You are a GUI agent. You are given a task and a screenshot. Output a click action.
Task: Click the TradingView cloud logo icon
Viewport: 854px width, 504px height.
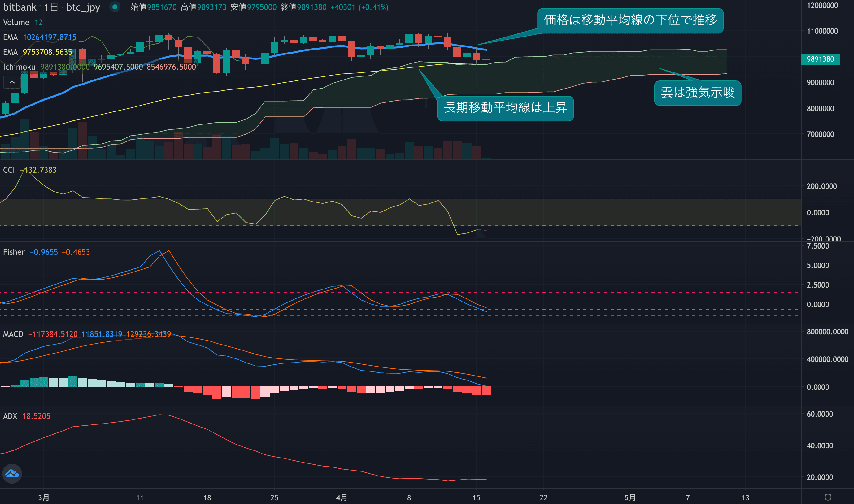pyautogui.click(x=12, y=473)
